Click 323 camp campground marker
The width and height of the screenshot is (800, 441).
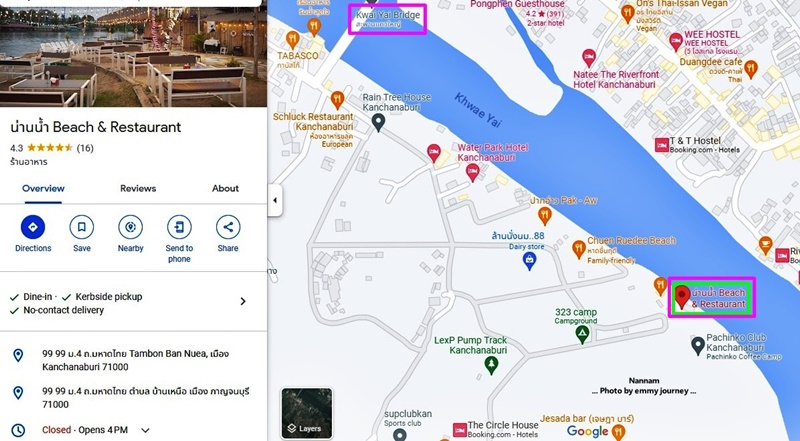click(x=582, y=334)
